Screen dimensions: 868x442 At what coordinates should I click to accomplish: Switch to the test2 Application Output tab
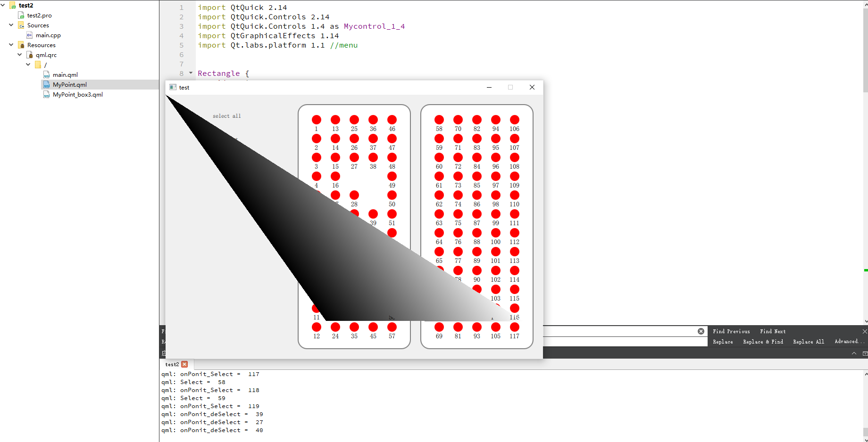(x=171, y=364)
